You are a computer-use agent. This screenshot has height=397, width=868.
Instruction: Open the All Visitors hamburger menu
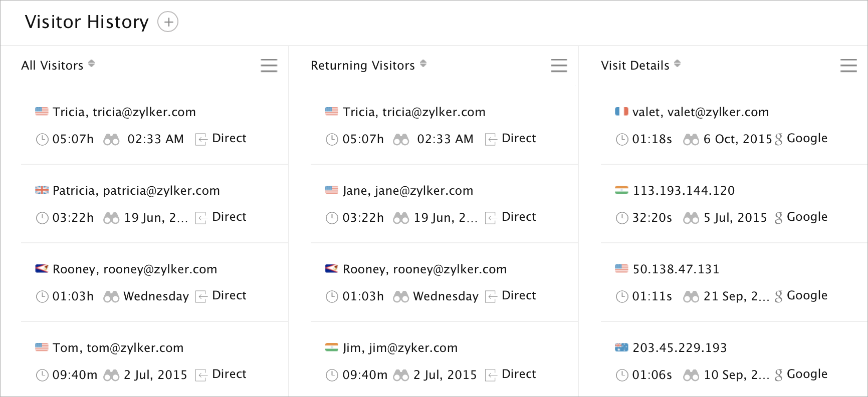coord(269,66)
